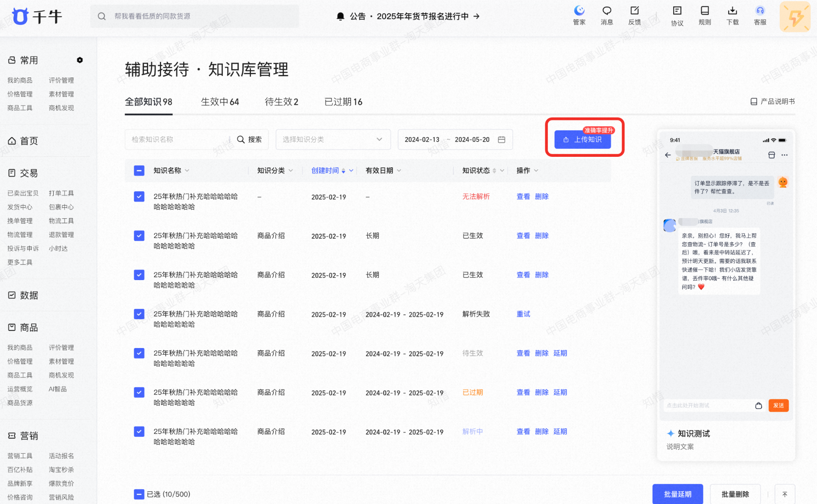Open settings gear next to 常用
The width and height of the screenshot is (817, 504).
pos(80,60)
